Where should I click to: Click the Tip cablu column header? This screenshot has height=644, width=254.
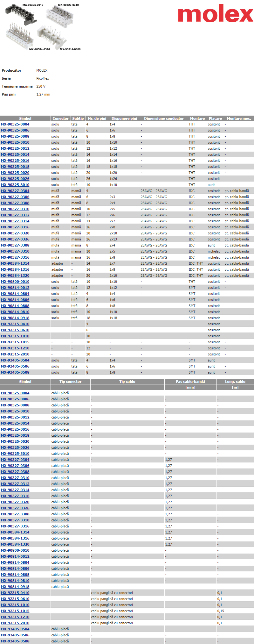click(127, 382)
